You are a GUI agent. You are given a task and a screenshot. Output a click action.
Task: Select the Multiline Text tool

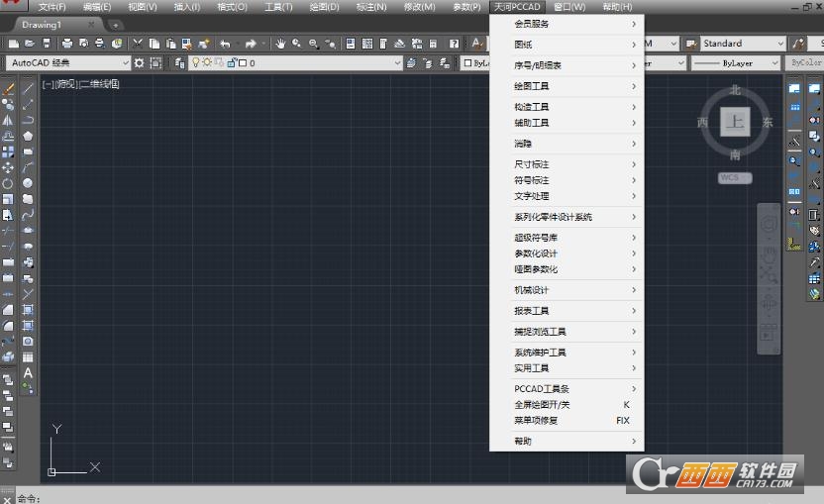(x=28, y=372)
